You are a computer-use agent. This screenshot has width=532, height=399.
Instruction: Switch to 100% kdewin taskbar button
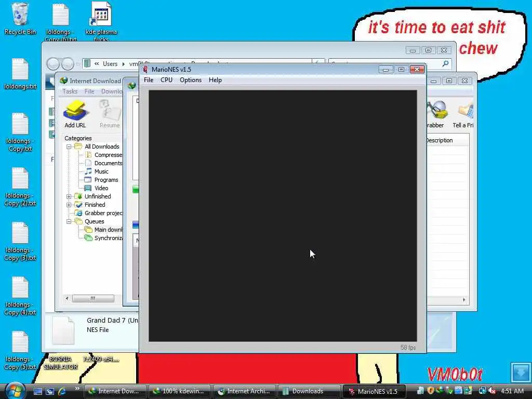179,391
